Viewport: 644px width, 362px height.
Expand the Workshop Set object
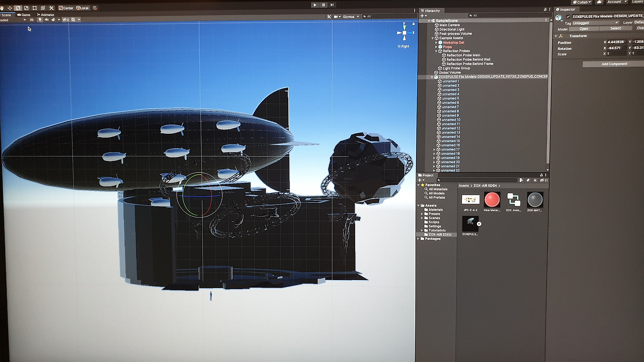436,43
